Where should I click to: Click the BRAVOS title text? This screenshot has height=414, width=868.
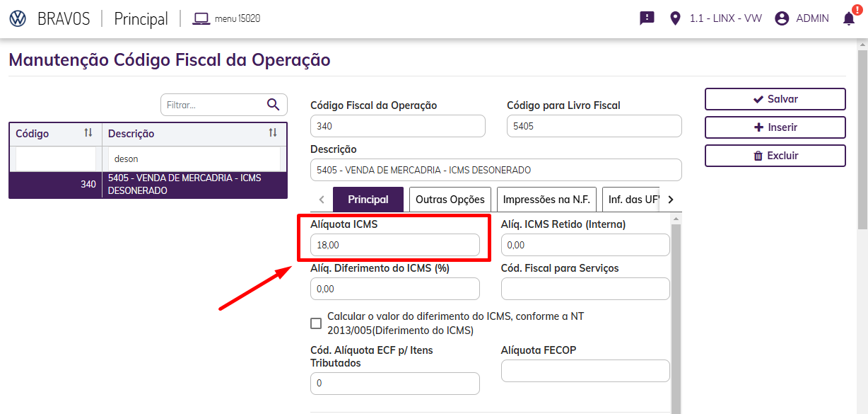(x=64, y=19)
